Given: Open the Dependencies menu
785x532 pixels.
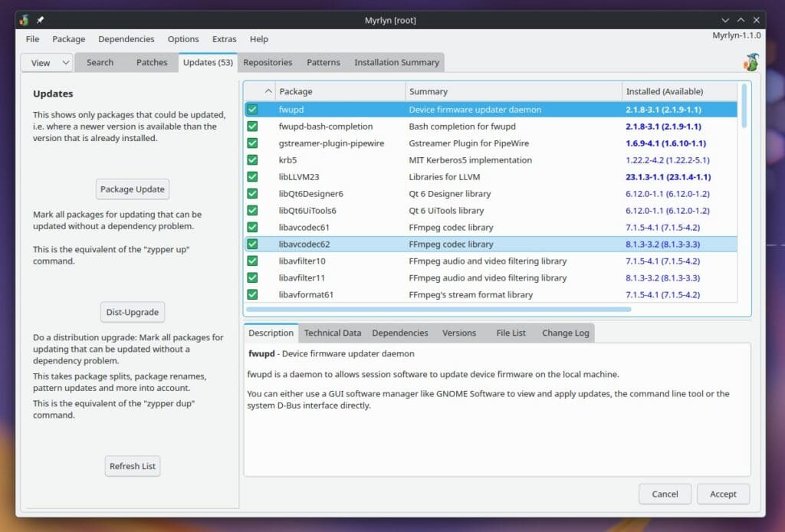Looking at the screenshot, I should coord(126,39).
